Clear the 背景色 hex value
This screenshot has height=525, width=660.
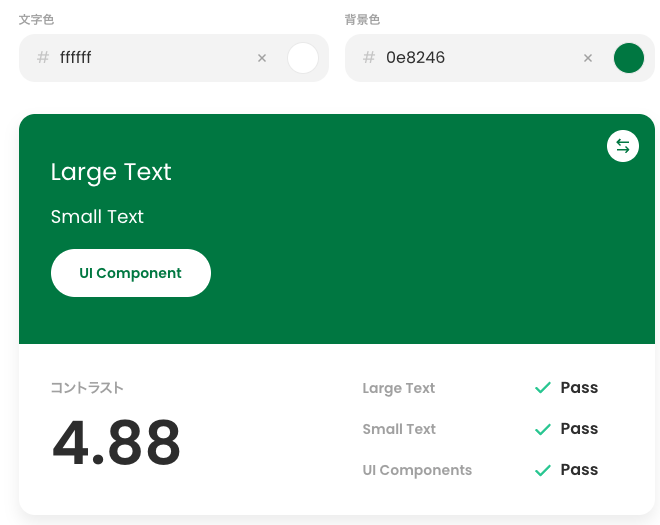pyautogui.click(x=588, y=58)
